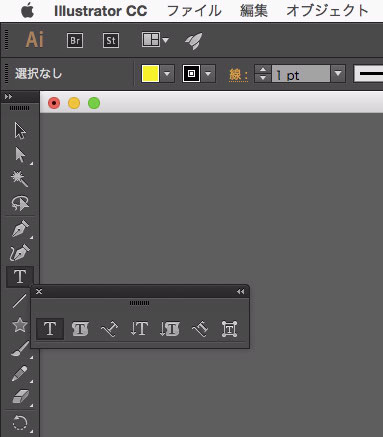Open the stroke weight dropdown arrow
Screen dimensions: 383x437
338,73
